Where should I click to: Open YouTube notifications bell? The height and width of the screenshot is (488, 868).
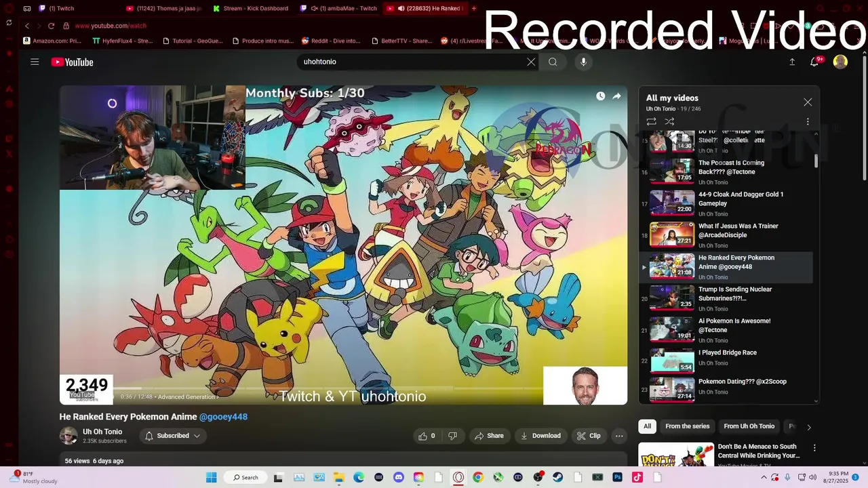[x=814, y=62]
